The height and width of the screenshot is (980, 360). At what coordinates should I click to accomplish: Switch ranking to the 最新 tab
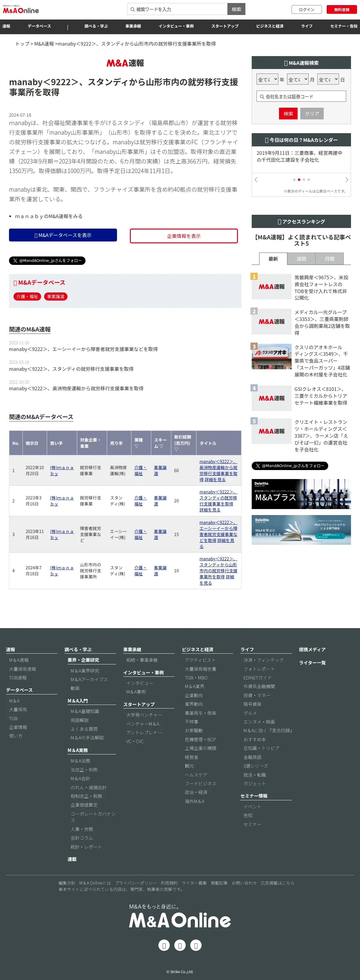(273, 259)
